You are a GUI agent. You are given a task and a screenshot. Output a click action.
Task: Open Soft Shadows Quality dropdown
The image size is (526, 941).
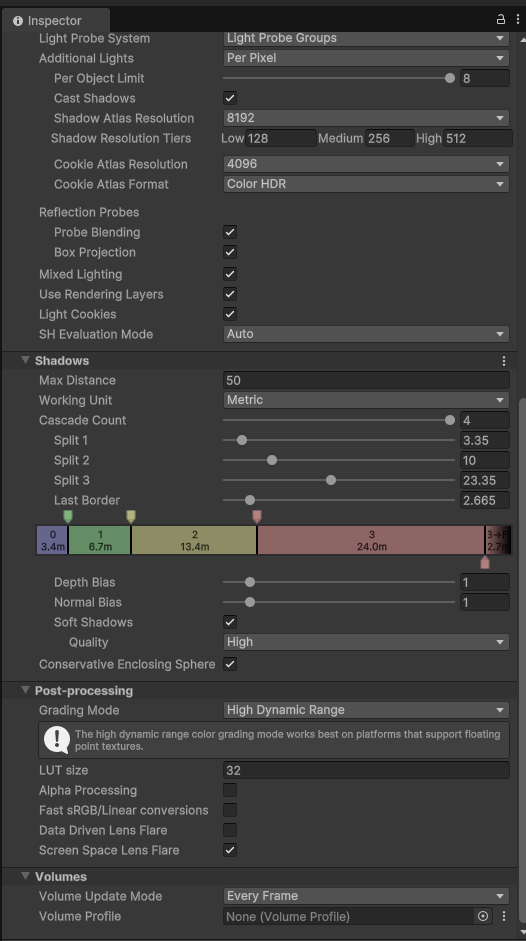pyautogui.click(x=366, y=642)
